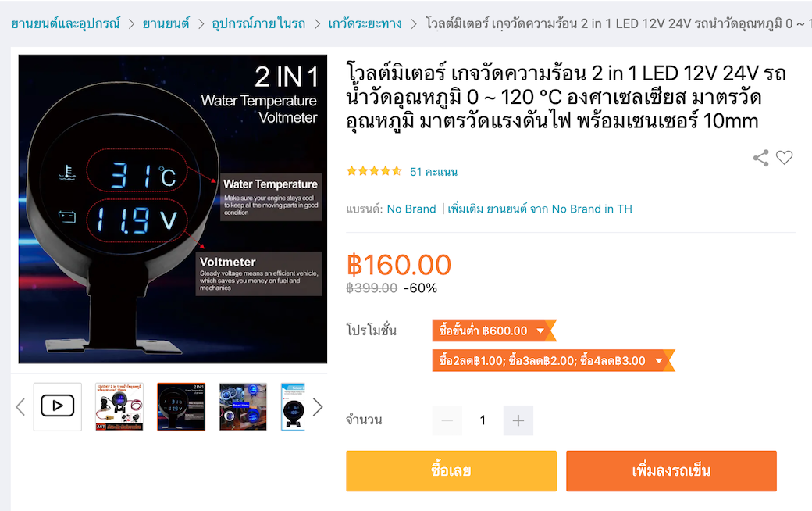Show previous thumbnails with left arrow
The width and height of the screenshot is (812, 511).
(20, 407)
